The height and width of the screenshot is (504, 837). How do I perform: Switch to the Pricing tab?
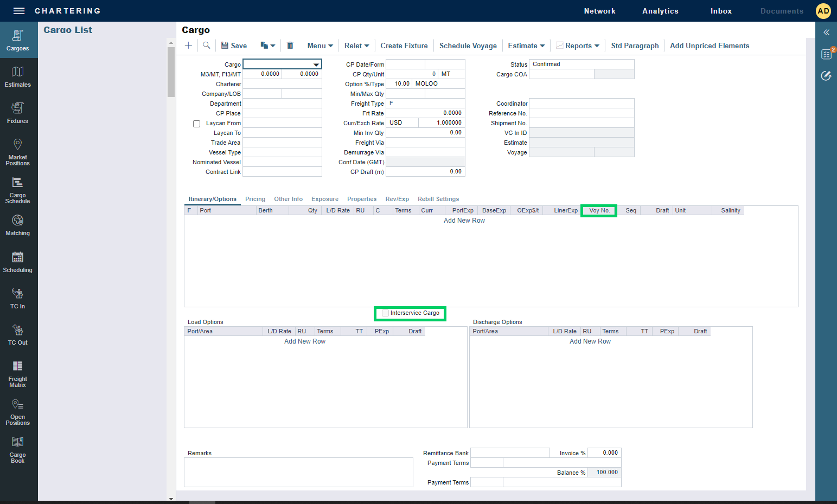click(255, 199)
